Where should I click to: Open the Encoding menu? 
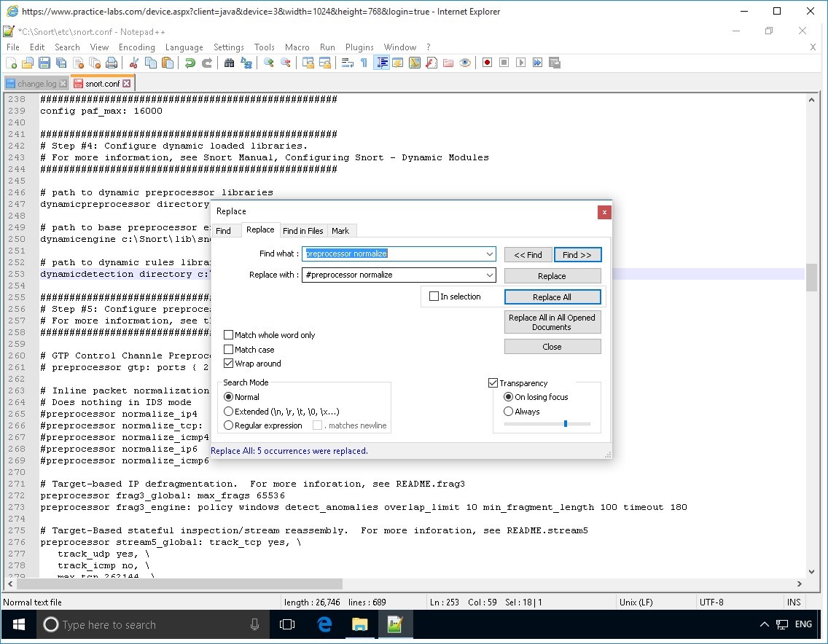click(137, 47)
